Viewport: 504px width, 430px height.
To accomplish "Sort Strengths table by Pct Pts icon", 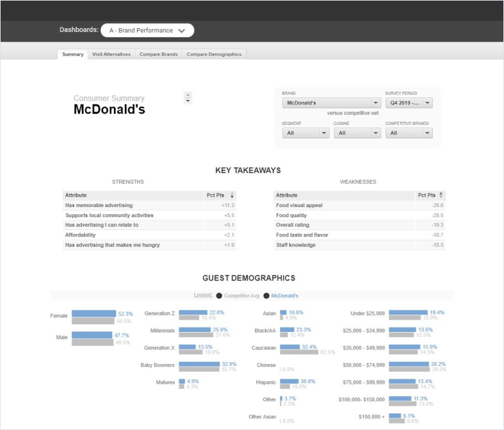I will pos(232,195).
